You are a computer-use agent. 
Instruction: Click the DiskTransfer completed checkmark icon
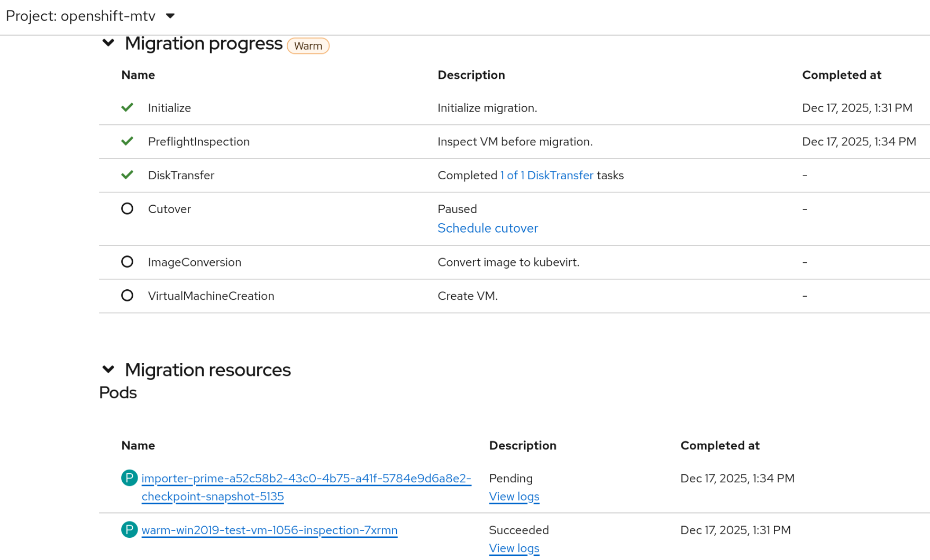click(x=127, y=175)
